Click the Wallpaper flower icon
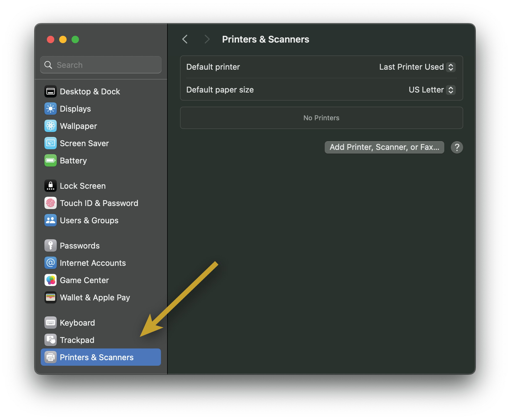This screenshot has height=420, width=510. click(50, 126)
